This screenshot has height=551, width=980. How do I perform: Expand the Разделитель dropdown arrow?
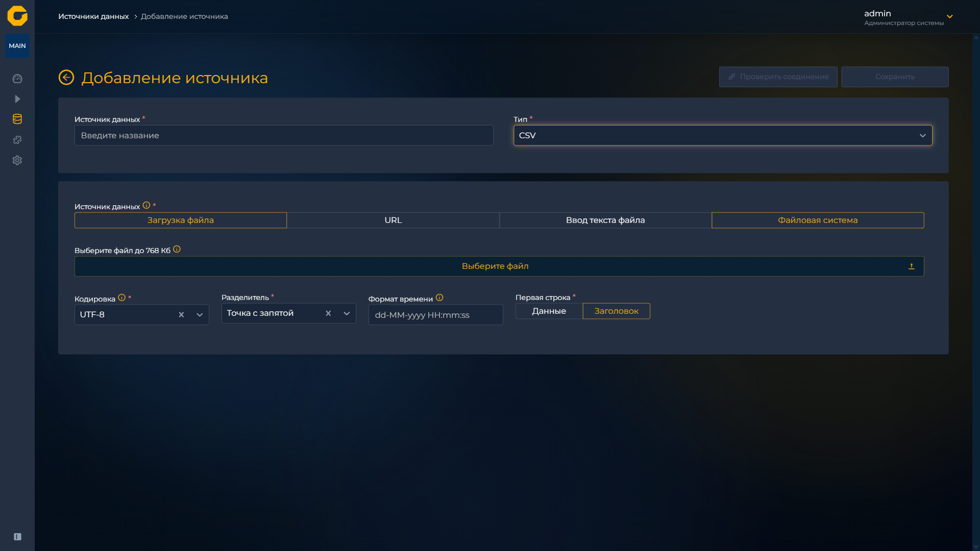pyautogui.click(x=347, y=313)
